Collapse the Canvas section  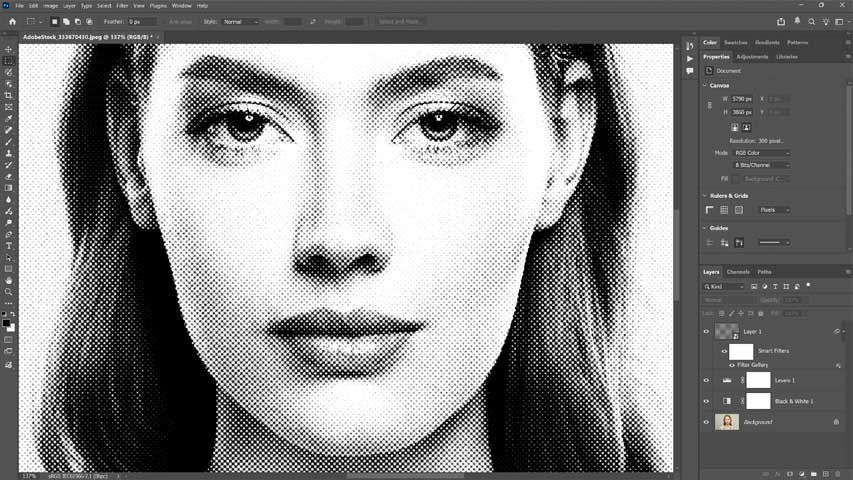coord(705,85)
